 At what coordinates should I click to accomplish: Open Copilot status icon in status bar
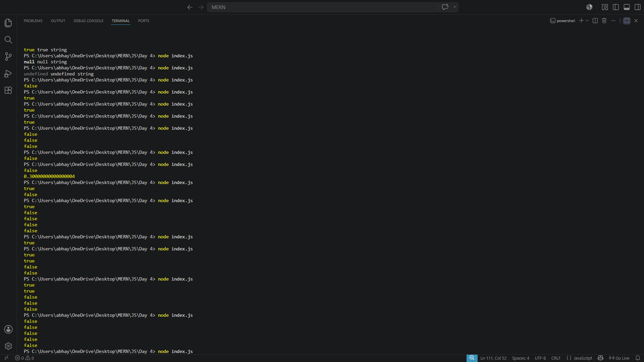click(601, 358)
